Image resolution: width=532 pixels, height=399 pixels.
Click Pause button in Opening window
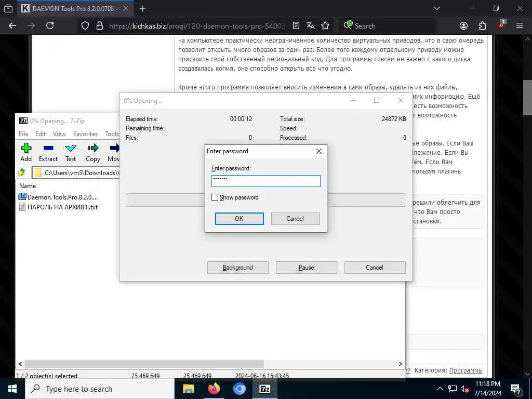click(x=307, y=268)
